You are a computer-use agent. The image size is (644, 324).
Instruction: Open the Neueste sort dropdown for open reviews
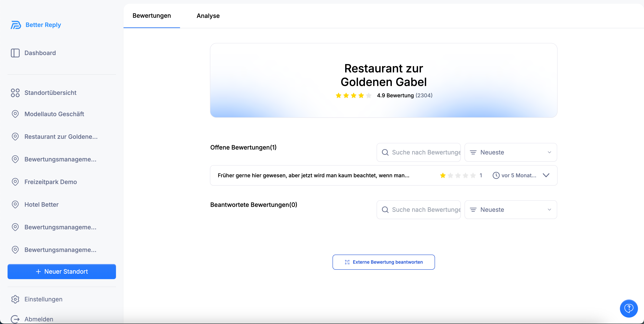(510, 152)
